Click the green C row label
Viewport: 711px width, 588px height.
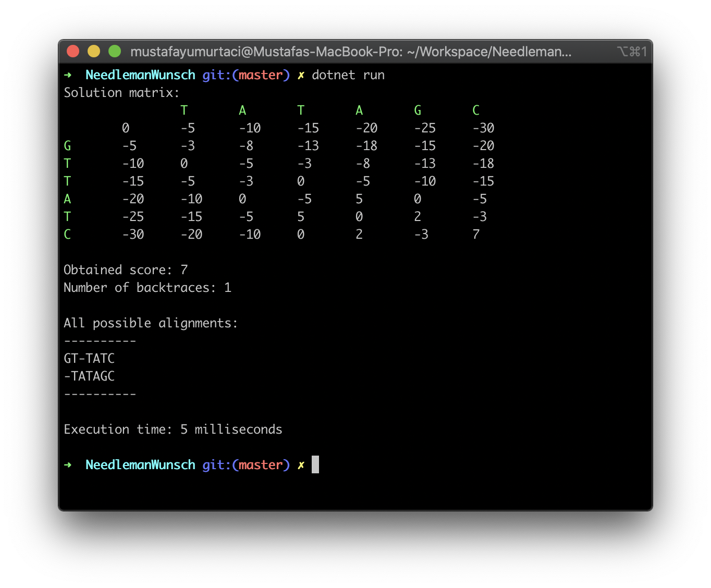coord(67,235)
